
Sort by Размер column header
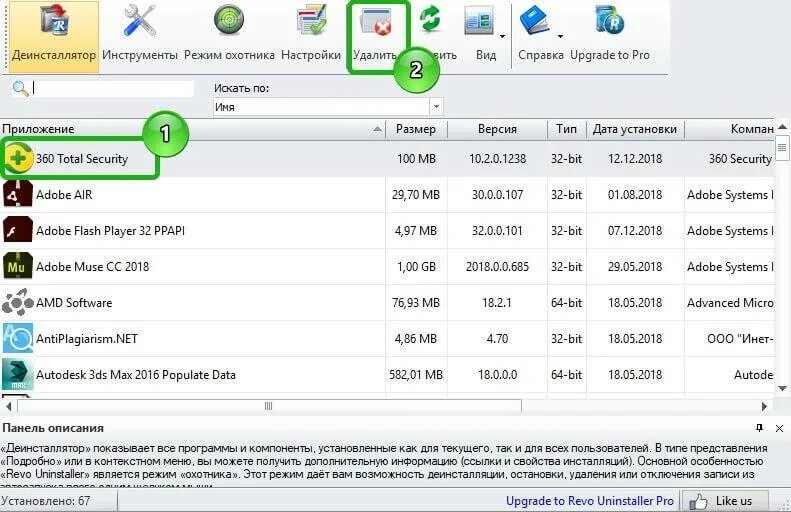[416, 129]
